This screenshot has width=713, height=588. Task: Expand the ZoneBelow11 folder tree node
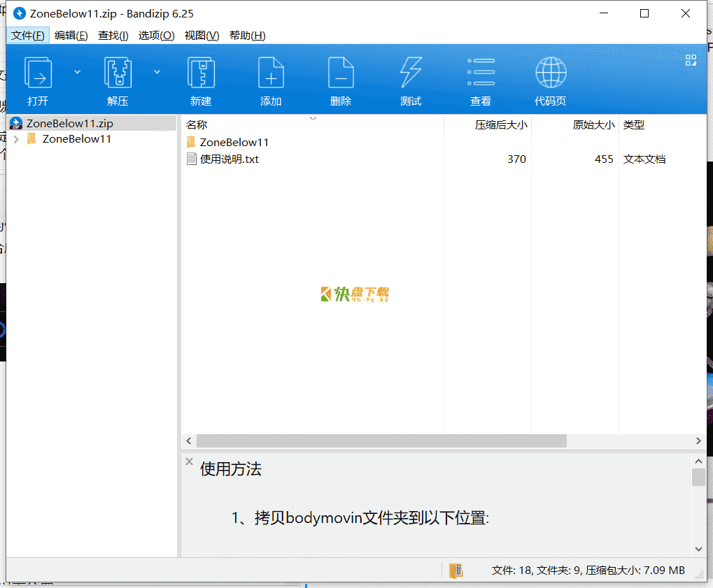click(16, 139)
